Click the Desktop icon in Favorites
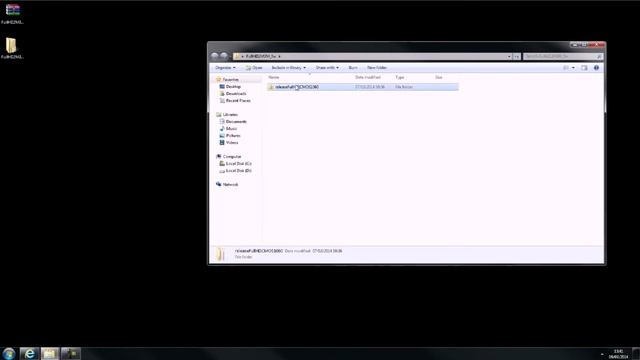Image resolution: width=640 pixels, height=360 pixels. click(x=222, y=87)
